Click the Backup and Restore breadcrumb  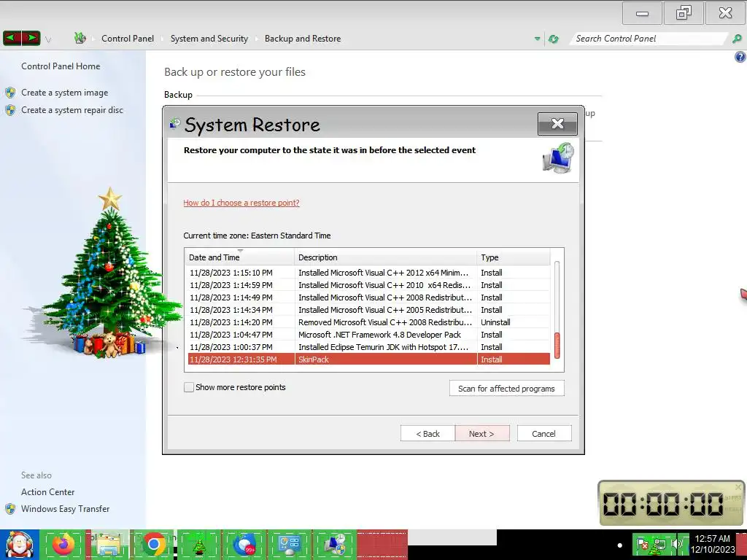coord(303,39)
